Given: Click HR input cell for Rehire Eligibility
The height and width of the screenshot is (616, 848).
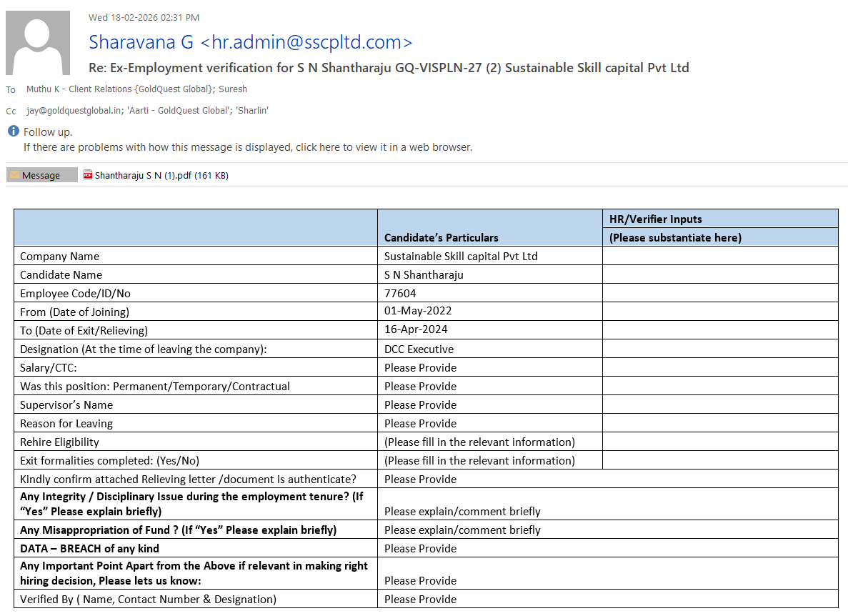Looking at the screenshot, I should [720, 442].
